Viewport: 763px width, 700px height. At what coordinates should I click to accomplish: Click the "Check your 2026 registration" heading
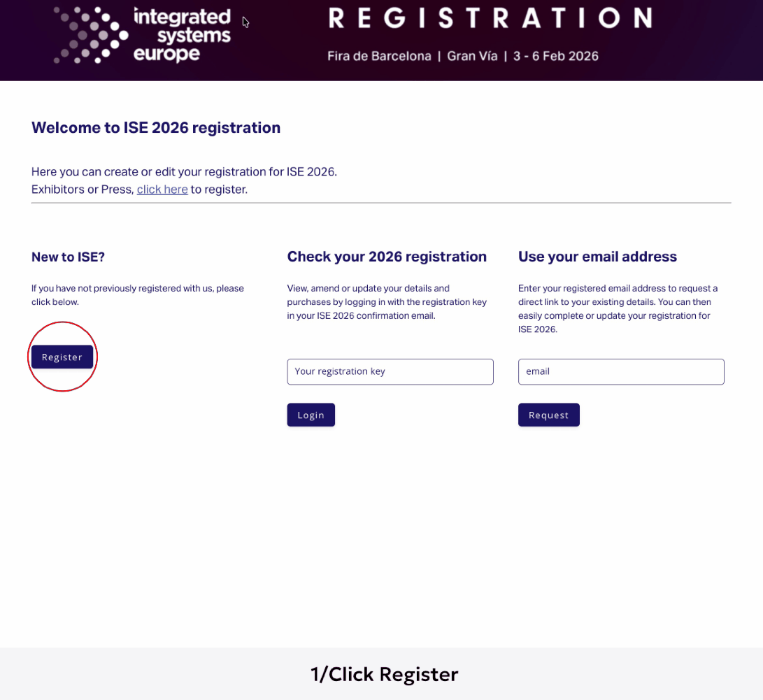pyautogui.click(x=387, y=257)
